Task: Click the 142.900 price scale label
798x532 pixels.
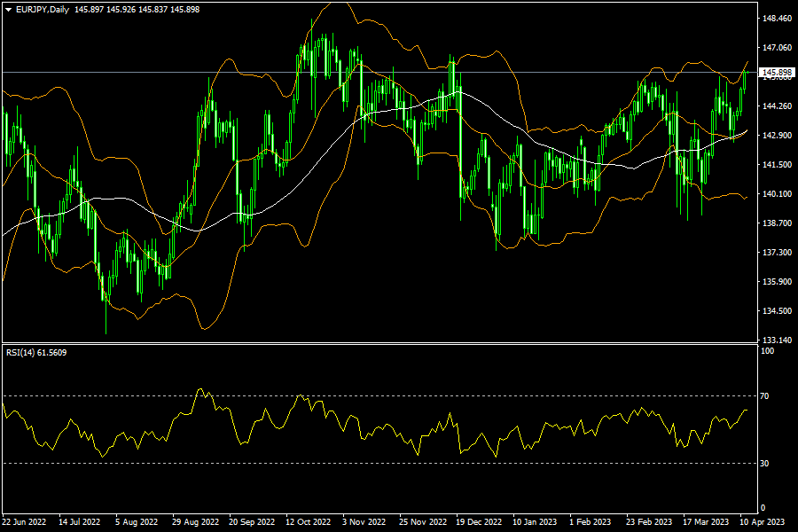Action: tap(777, 135)
